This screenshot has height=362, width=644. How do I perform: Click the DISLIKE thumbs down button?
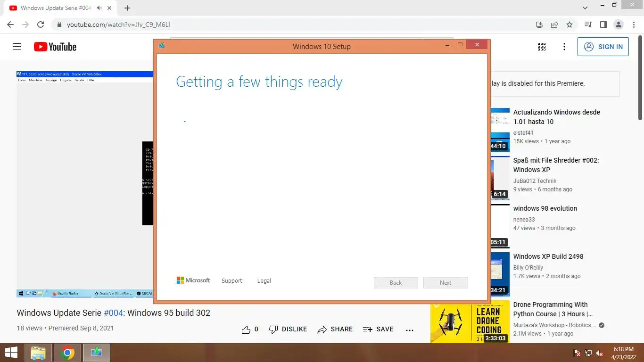click(288, 329)
